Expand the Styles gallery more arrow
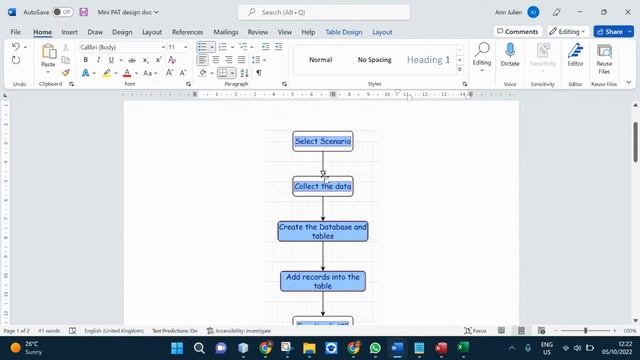Screen dimensions: 640x360 [460, 70]
